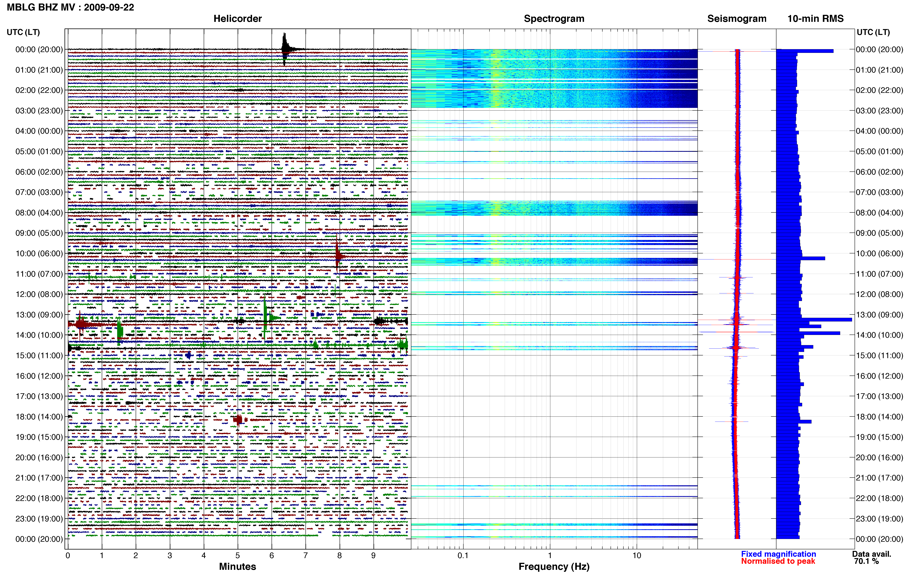Click the spectrogram band between 00:00 and 03:00
This screenshot has height=578, width=924.
click(x=554, y=78)
